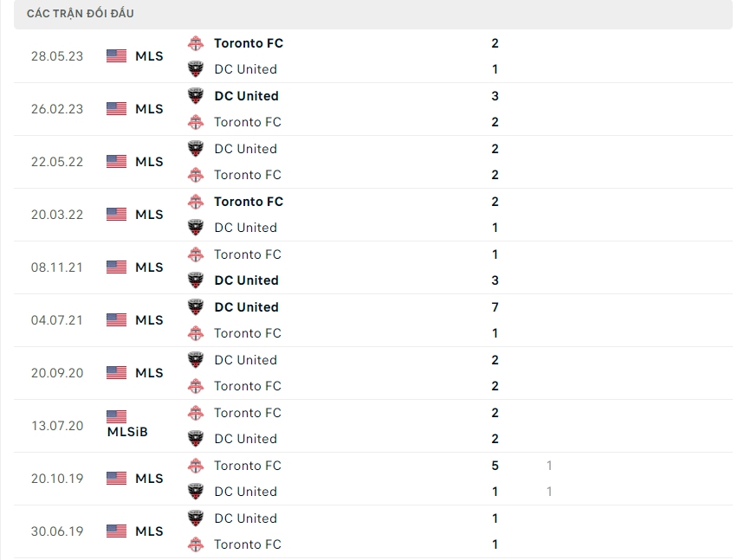Click Toronto FC score 5 on 20.10.19

(x=495, y=466)
